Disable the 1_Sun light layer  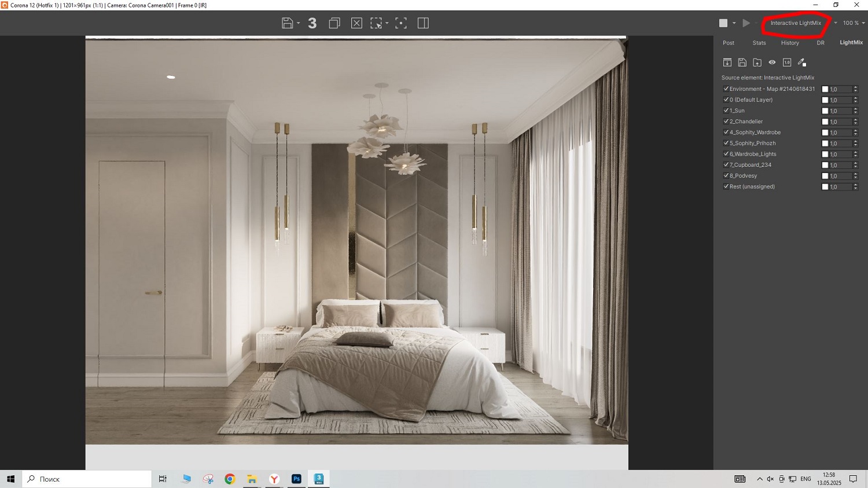coord(726,111)
